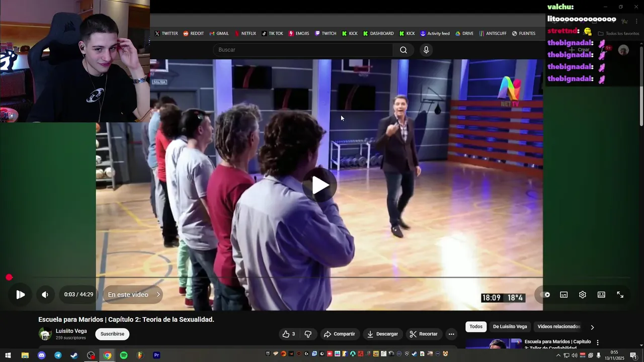The width and height of the screenshot is (644, 362).
Task: Open the TIK TOK bookmark
Action: click(x=272, y=34)
